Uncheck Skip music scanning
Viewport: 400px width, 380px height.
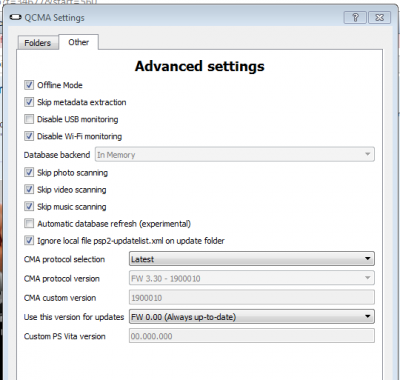point(29,206)
